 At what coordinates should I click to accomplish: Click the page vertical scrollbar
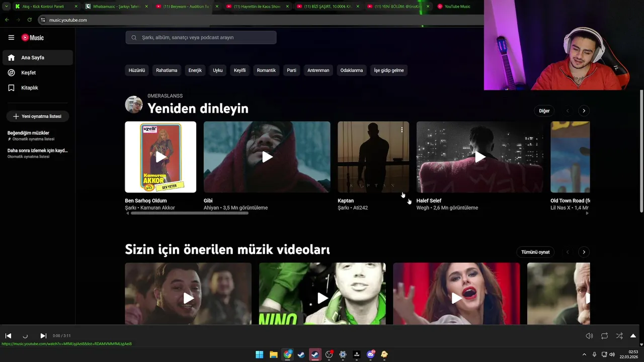tap(641, 151)
